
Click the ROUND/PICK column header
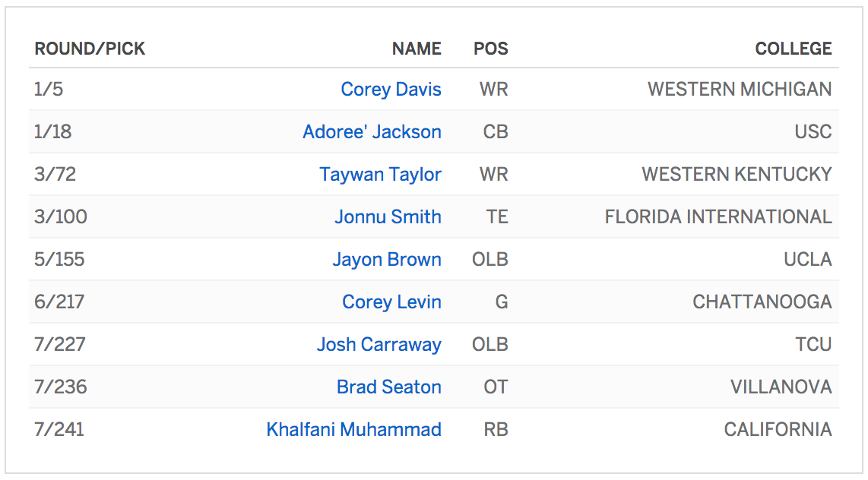click(x=90, y=49)
